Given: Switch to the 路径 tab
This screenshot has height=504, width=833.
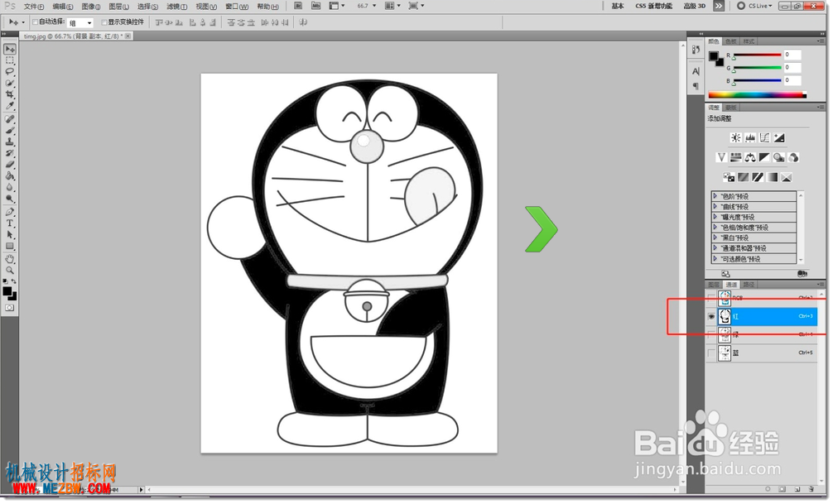Looking at the screenshot, I should (749, 285).
